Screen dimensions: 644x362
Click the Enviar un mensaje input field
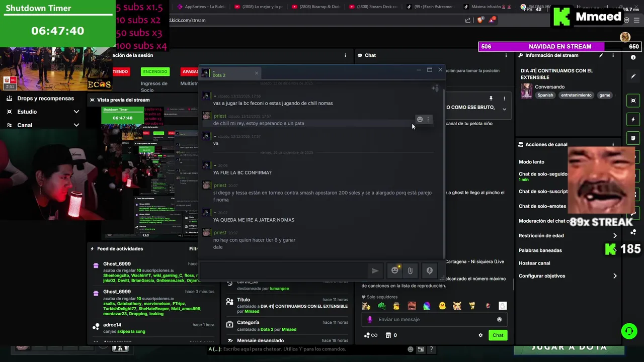tap(434, 319)
